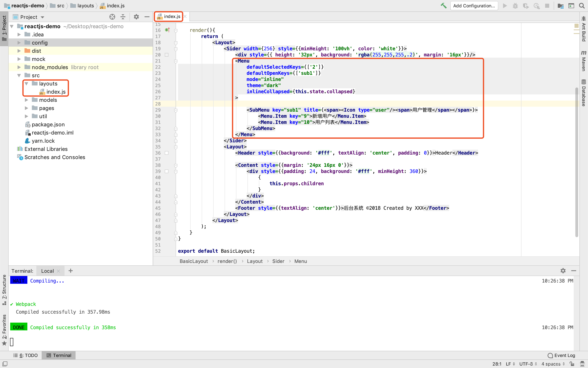
Task: Locate current file with crosshair icon
Action: coord(112,17)
